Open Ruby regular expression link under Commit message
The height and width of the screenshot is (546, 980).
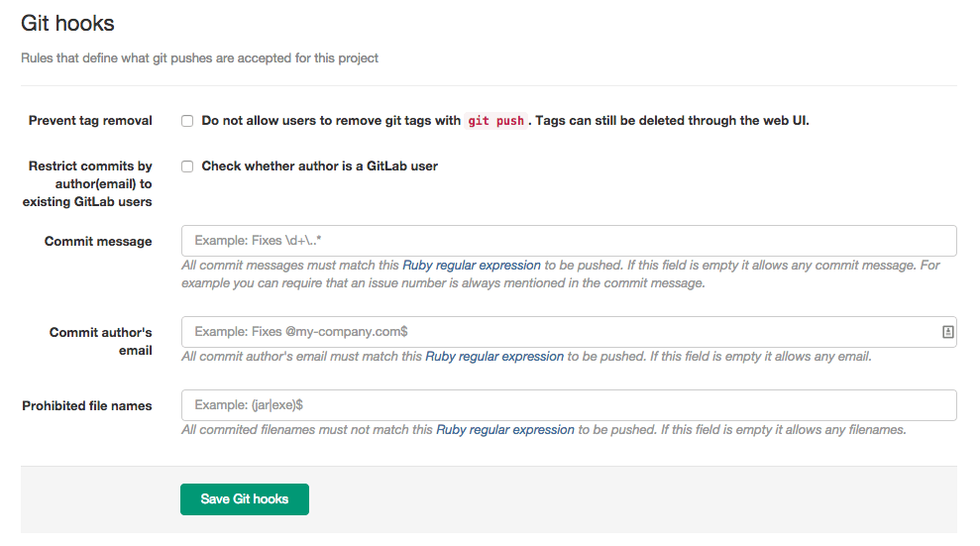point(472,266)
